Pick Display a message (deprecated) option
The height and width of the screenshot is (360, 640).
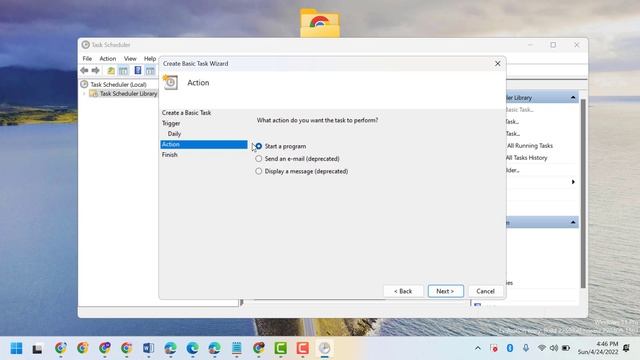point(258,171)
